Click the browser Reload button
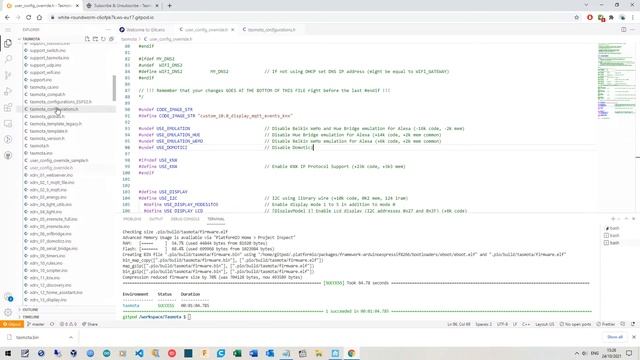The image size is (640, 360). (29, 18)
